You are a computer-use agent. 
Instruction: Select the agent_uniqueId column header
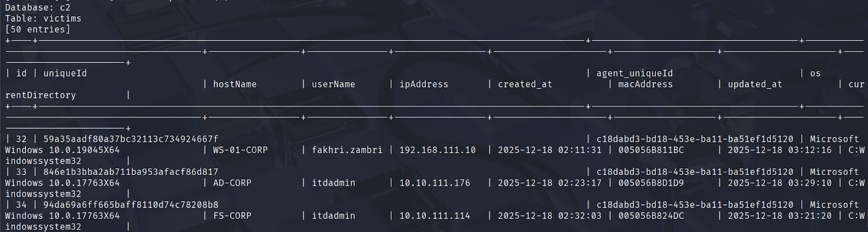coord(634,73)
